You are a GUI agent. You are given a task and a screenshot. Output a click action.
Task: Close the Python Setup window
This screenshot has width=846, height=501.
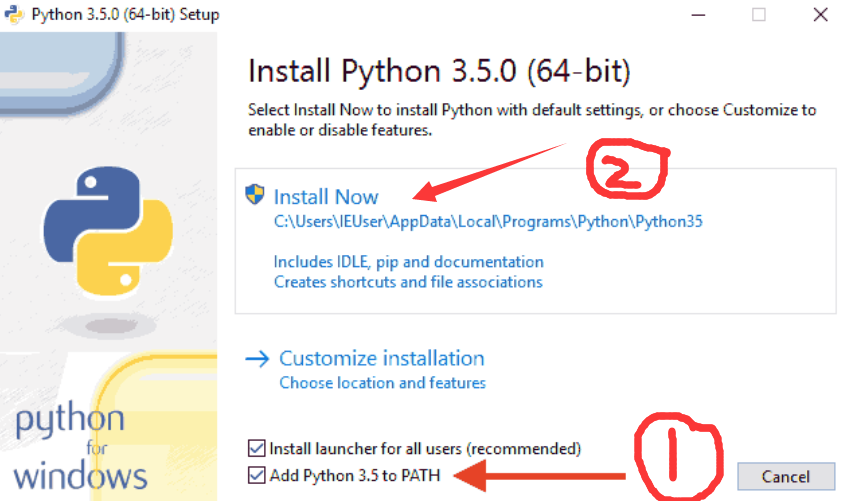click(x=821, y=15)
